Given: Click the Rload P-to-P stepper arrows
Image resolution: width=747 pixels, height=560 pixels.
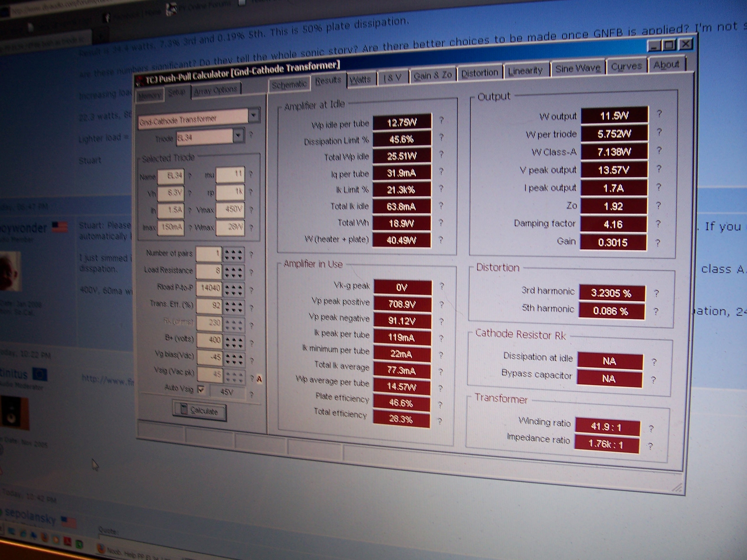Looking at the screenshot, I should pyautogui.click(x=234, y=290).
